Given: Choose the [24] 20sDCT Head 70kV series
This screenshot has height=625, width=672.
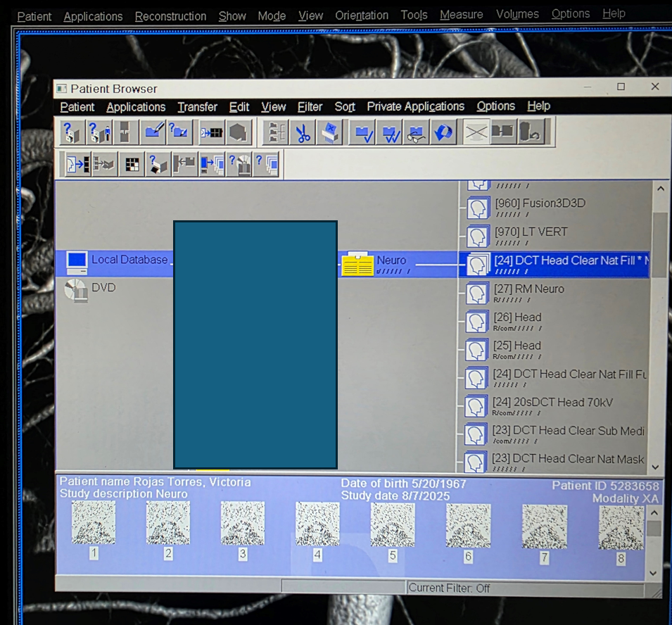Looking at the screenshot, I should [552, 402].
